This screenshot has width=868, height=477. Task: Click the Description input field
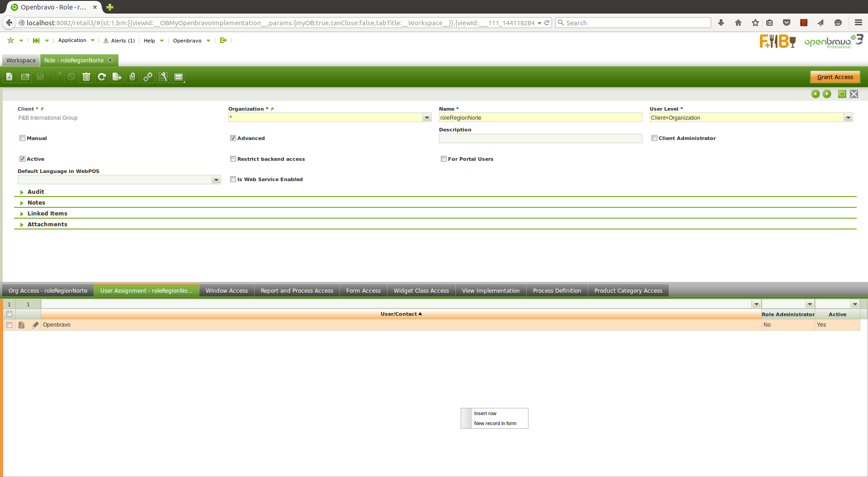tap(540, 139)
